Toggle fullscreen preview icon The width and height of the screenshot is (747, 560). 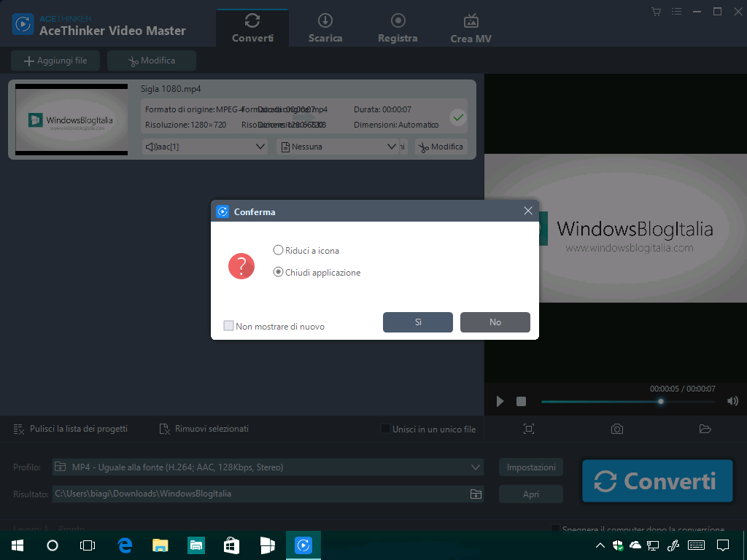point(529,429)
